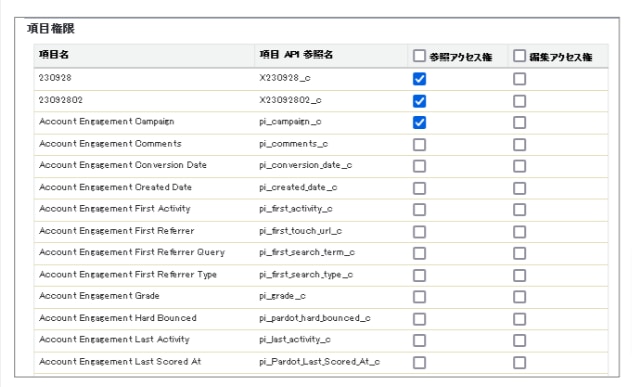Select the Account Engagement Created Date field name
Screen dimensions: 632x387
tap(115, 187)
